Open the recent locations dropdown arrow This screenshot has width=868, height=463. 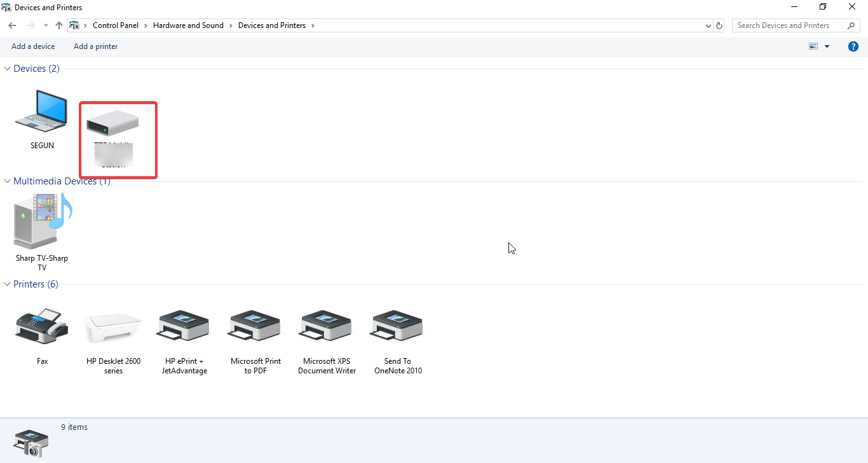pos(46,25)
